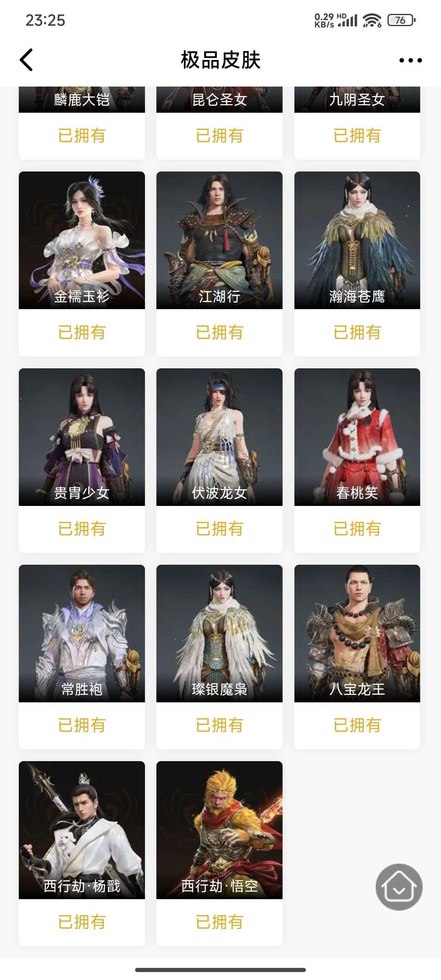
Task: Tap 已拥有 under 西行劫·悟空
Action: pos(219,922)
